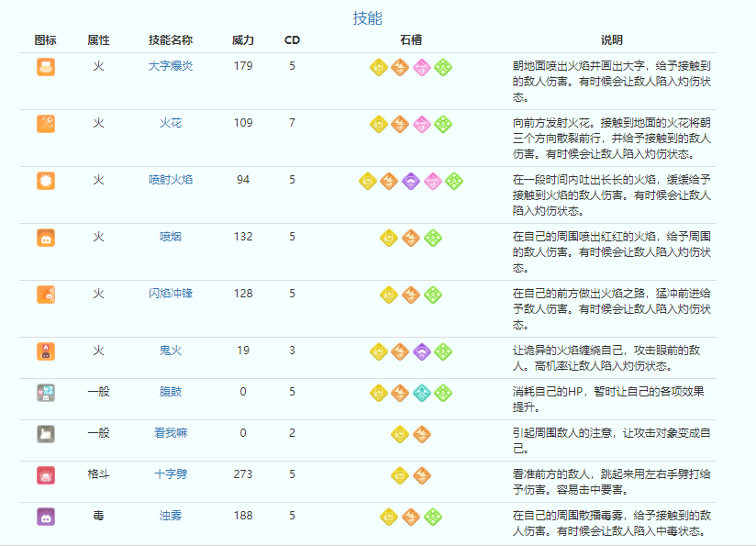The height and width of the screenshot is (546, 756).
Task: Click the 浊雾 poison skill icon
Action: (46, 517)
